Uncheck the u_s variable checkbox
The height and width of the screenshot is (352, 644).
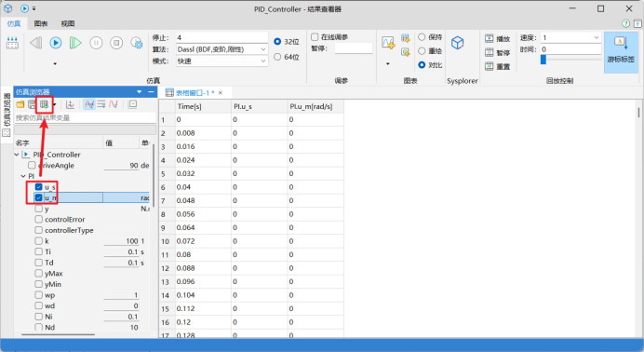tap(38, 187)
